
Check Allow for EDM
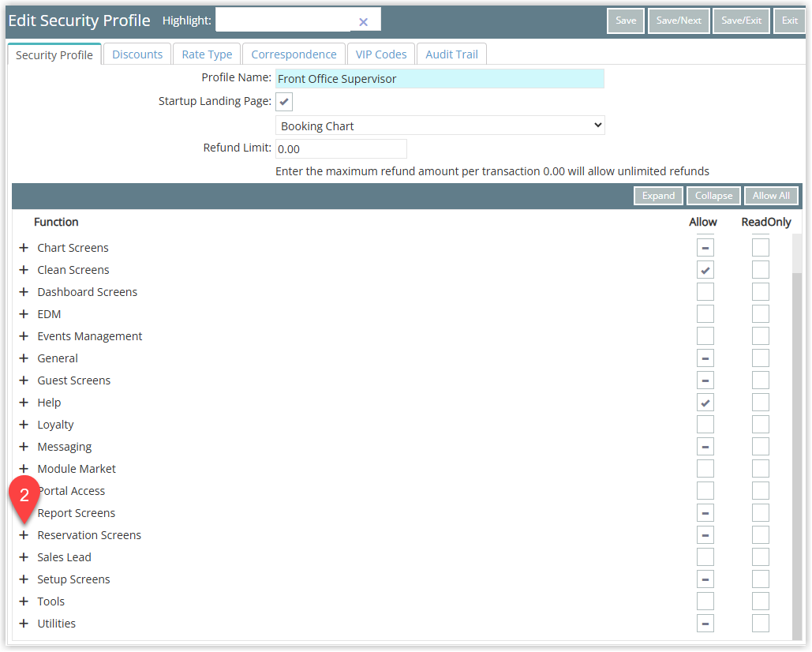point(705,314)
